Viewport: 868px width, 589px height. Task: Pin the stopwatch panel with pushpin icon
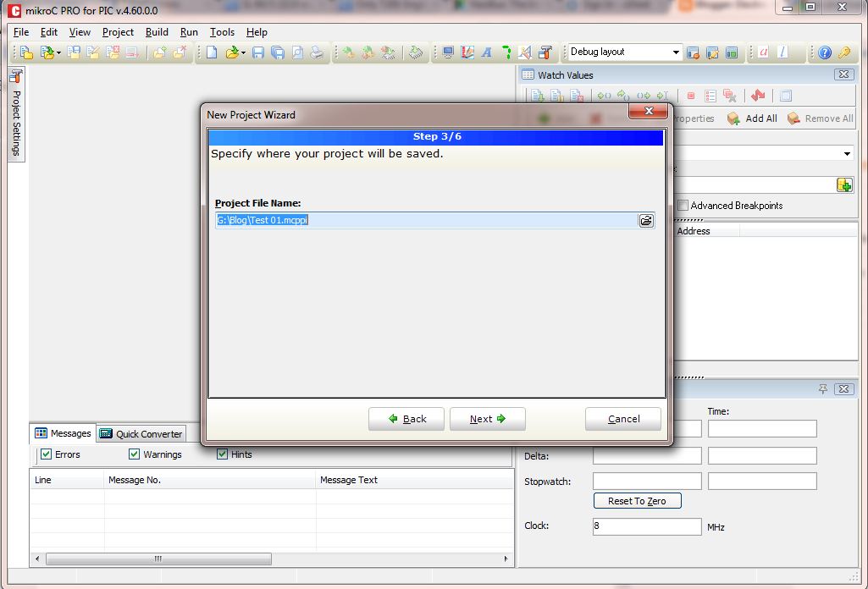pos(823,389)
